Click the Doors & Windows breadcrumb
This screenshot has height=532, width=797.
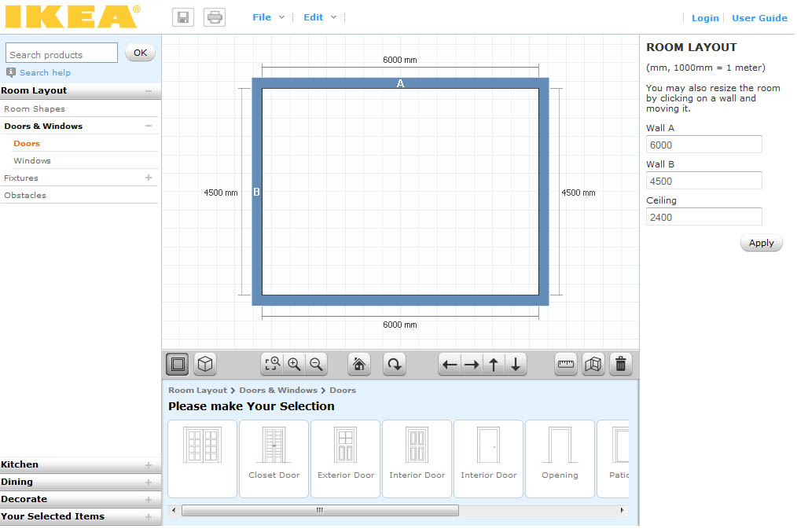pos(278,391)
